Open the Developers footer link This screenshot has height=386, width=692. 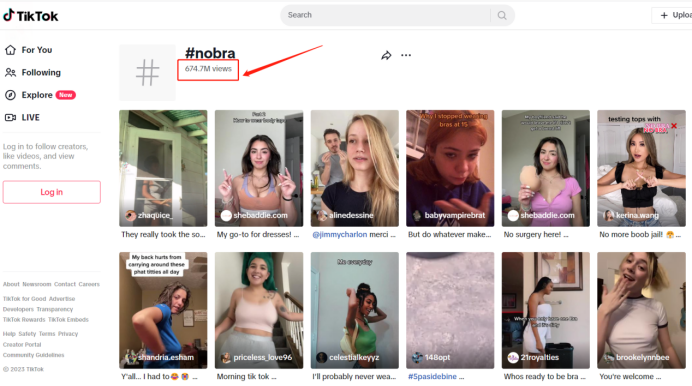coord(18,309)
